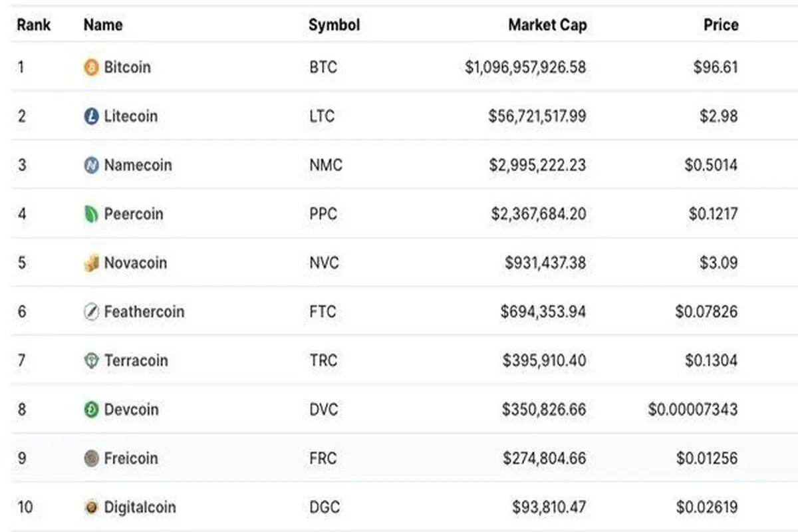Click the Namecoin logo icon
The image size is (798, 532).
point(91,165)
